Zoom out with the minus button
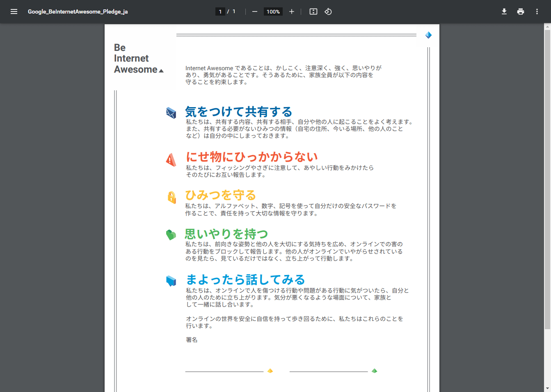The image size is (551, 392). point(255,11)
